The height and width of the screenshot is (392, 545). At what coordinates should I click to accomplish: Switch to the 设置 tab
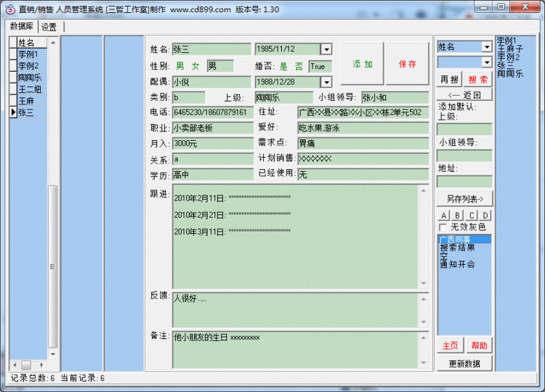click(x=49, y=27)
